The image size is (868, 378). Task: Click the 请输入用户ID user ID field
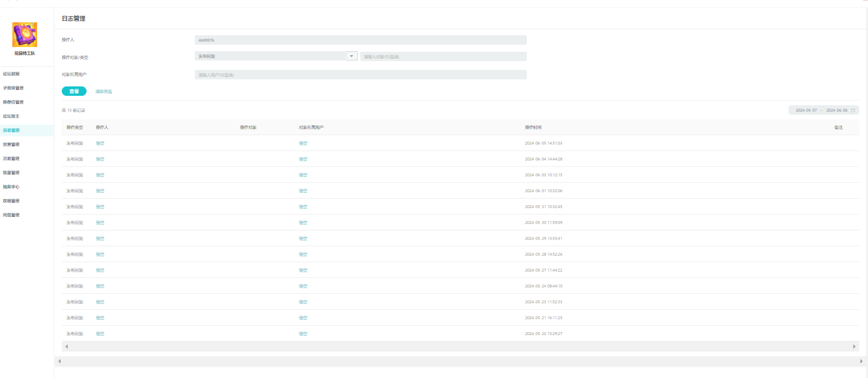[x=361, y=75]
